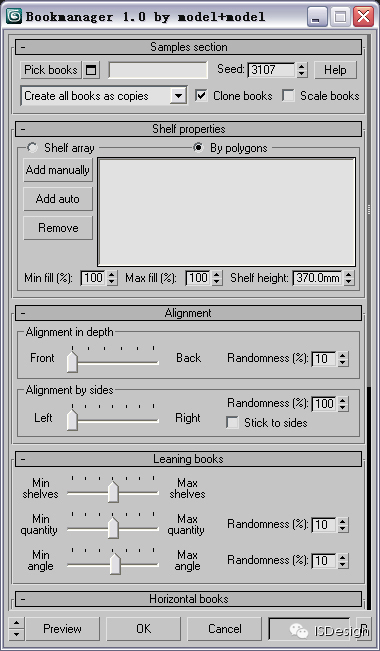Screen dimensions: 380x651
Task: Collapse the Samples section rollout
Action: pos(189,47)
